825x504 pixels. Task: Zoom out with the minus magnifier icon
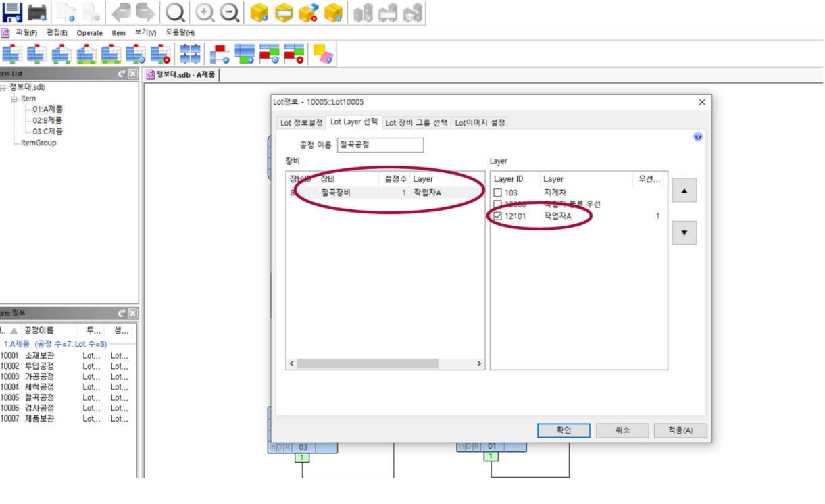(x=229, y=12)
